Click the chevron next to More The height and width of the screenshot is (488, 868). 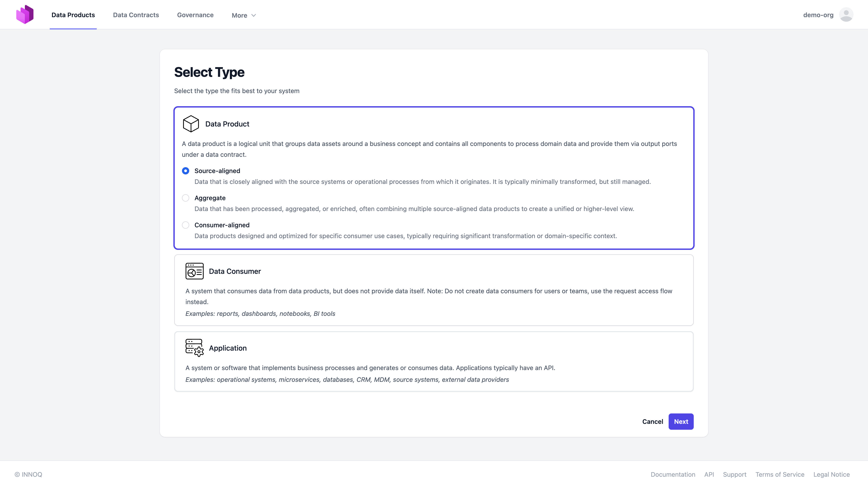[x=254, y=16]
